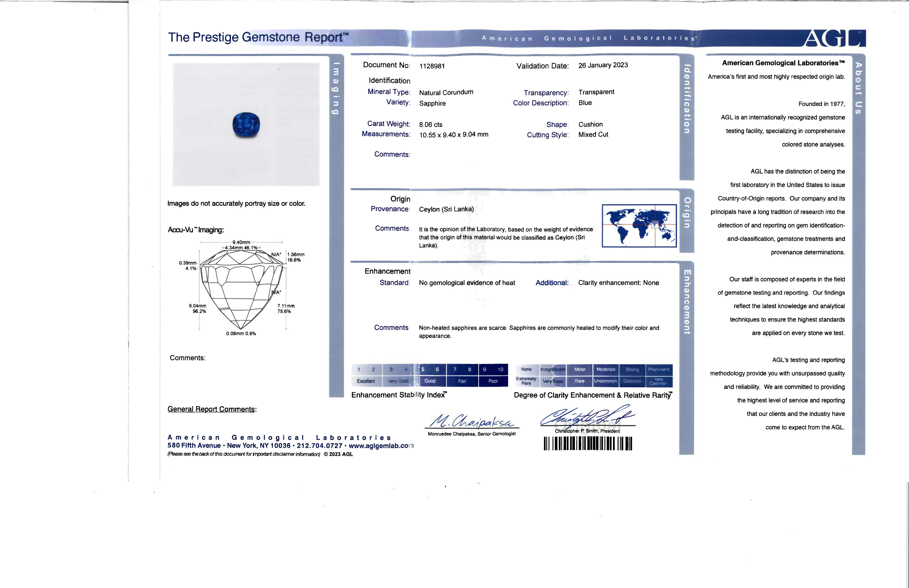This screenshot has height=588, width=909.
Task: Click 'Monruedee Chaipaksa, Senior Gemologist' name
Action: pos(472,434)
